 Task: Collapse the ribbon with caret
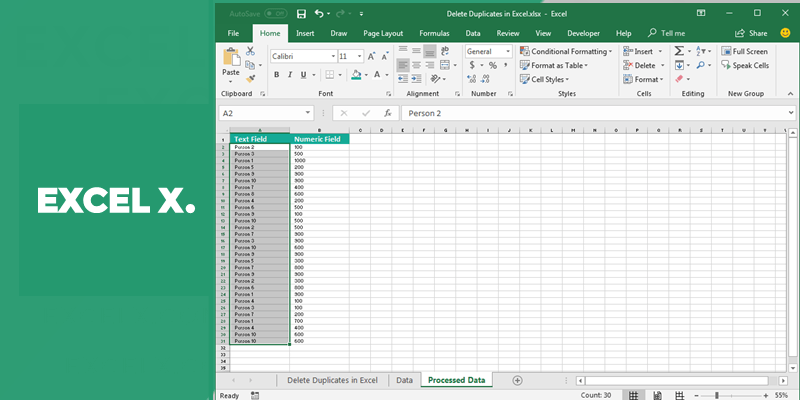click(x=790, y=94)
